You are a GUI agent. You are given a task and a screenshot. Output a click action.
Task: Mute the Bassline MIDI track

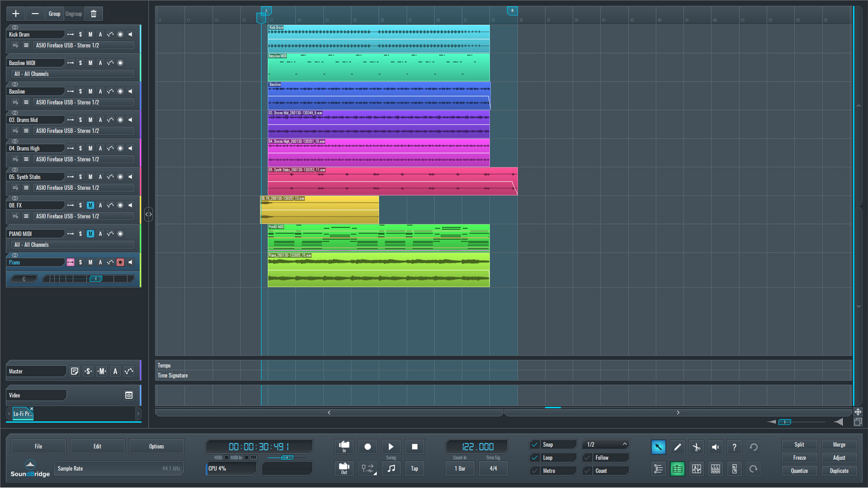pyautogui.click(x=90, y=63)
